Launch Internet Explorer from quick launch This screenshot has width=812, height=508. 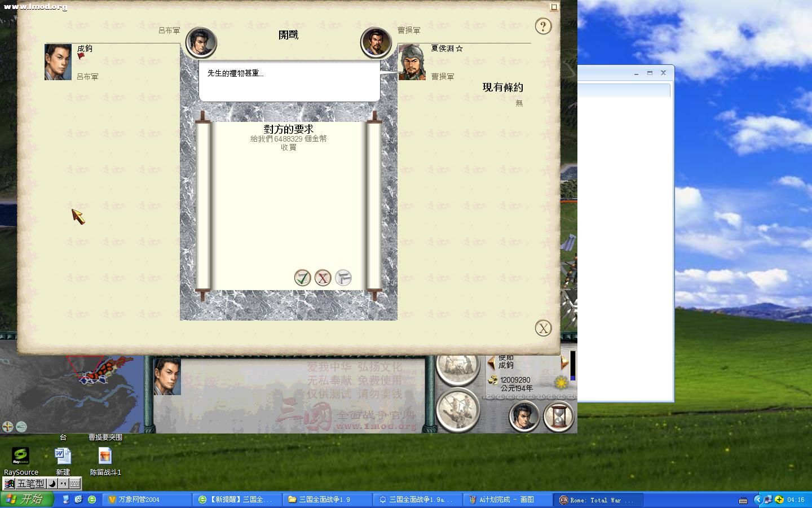[x=79, y=500]
